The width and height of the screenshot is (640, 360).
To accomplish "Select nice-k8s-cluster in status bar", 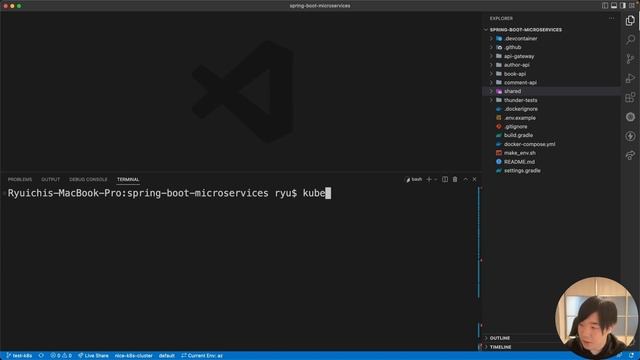I will point(133,356).
